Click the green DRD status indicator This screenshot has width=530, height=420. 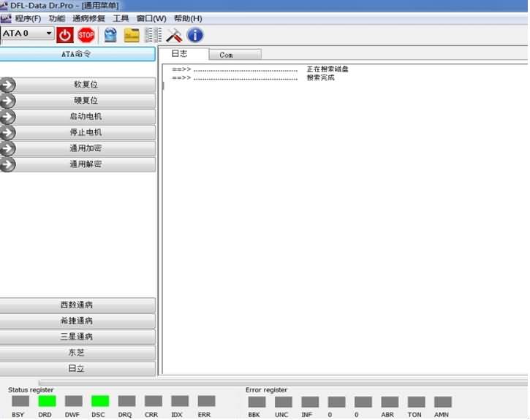47,402
